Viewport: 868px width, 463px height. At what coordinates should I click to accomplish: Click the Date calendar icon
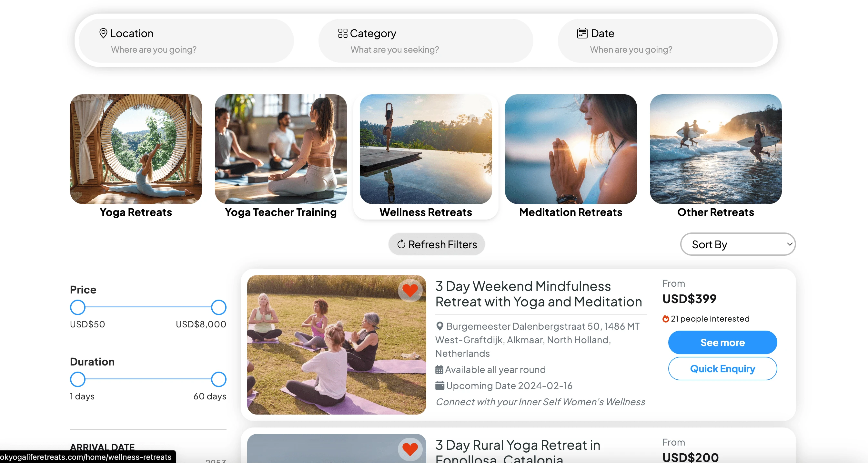(582, 33)
